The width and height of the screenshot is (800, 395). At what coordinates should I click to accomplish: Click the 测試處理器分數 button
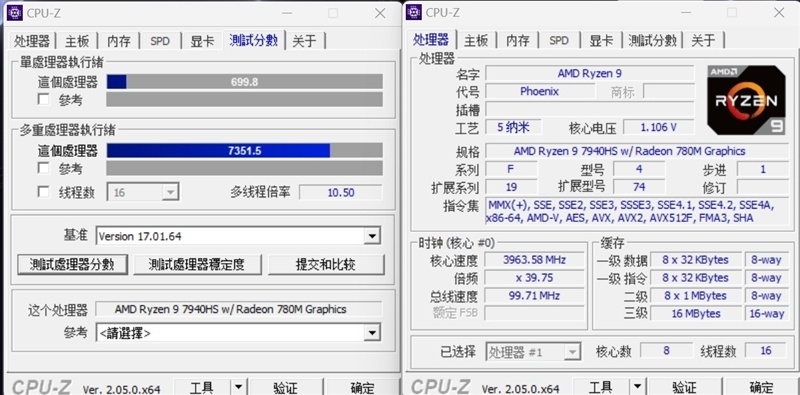(72, 264)
